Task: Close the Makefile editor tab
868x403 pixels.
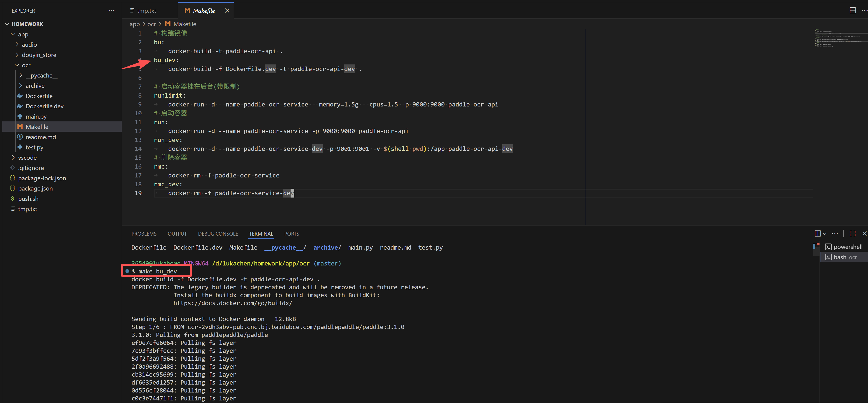Action: point(227,11)
